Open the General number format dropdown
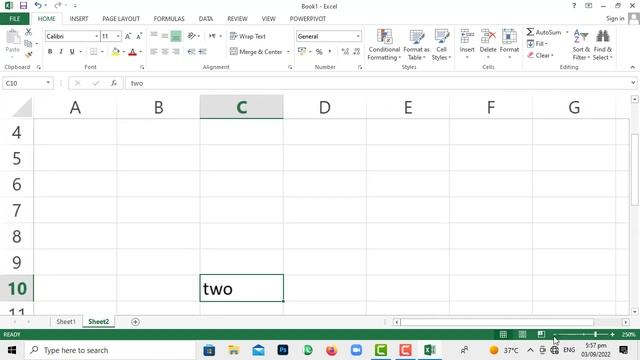The height and width of the screenshot is (360, 640). (x=358, y=36)
